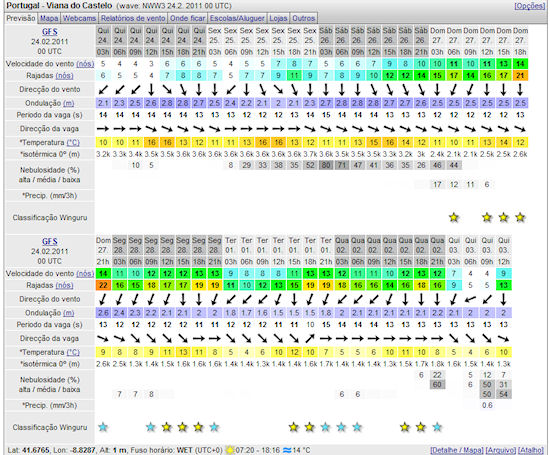
Task: Open the Opções link
Action: pos(530,6)
